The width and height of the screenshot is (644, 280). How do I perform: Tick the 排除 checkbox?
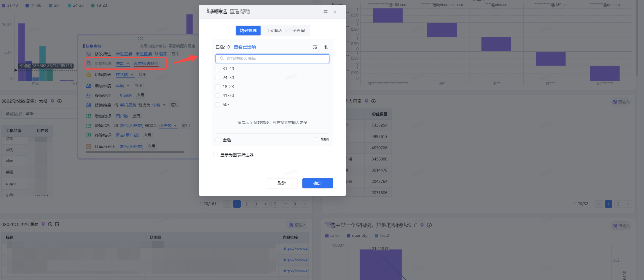tap(316, 140)
